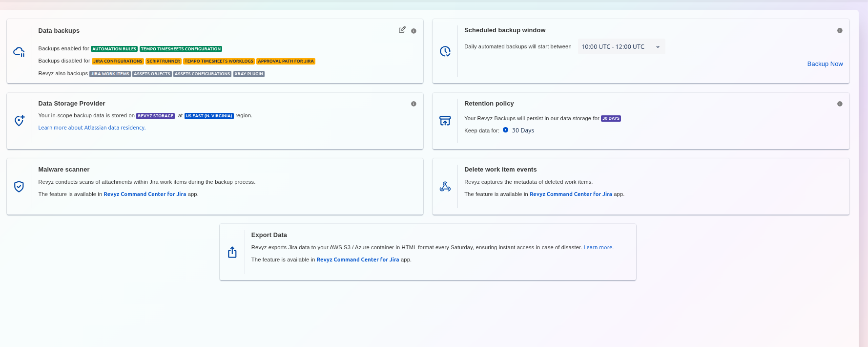Click the AUTOMATION RULES tag
This screenshot has height=347, width=868.
(114, 49)
